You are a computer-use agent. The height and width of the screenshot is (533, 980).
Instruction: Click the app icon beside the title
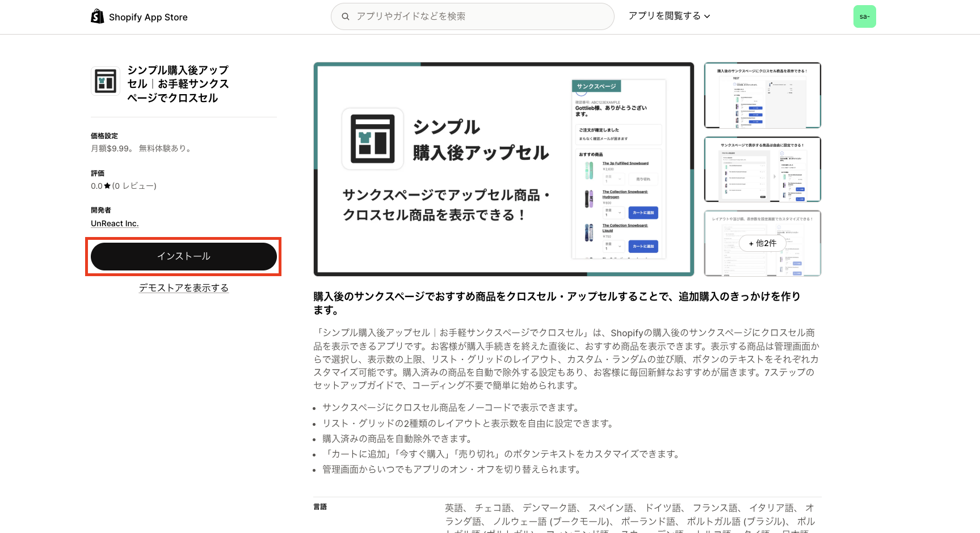point(106,81)
